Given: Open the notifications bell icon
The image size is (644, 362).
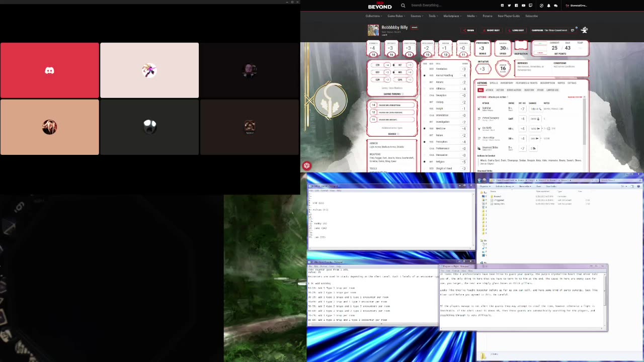Looking at the screenshot, I should coord(548,6).
